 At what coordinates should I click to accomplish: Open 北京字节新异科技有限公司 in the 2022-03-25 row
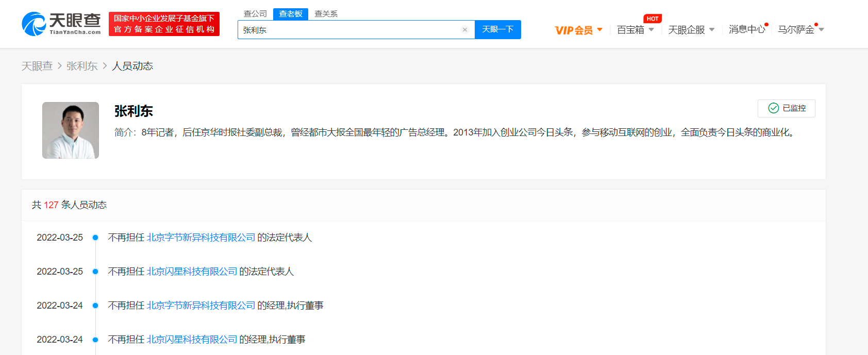click(201, 238)
